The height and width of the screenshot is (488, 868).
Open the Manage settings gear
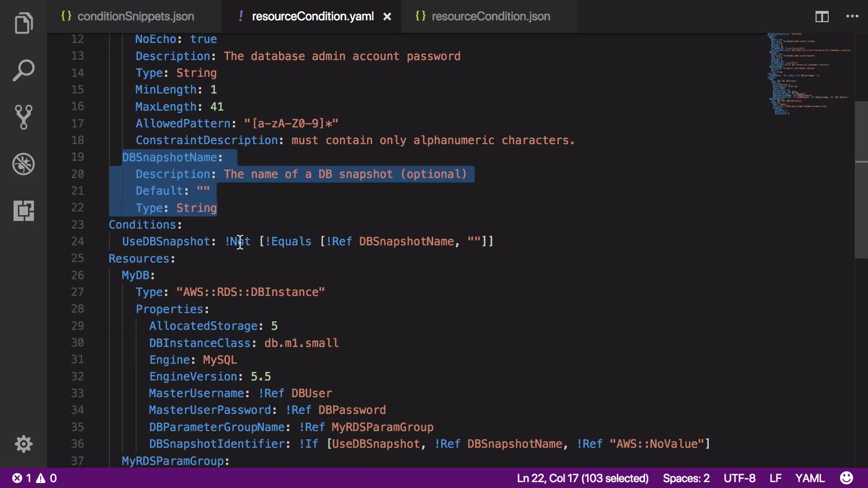pyautogui.click(x=24, y=444)
